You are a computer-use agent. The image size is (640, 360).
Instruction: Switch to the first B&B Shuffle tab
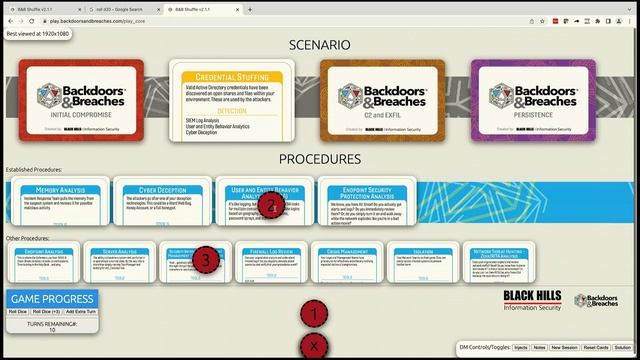click(45, 9)
